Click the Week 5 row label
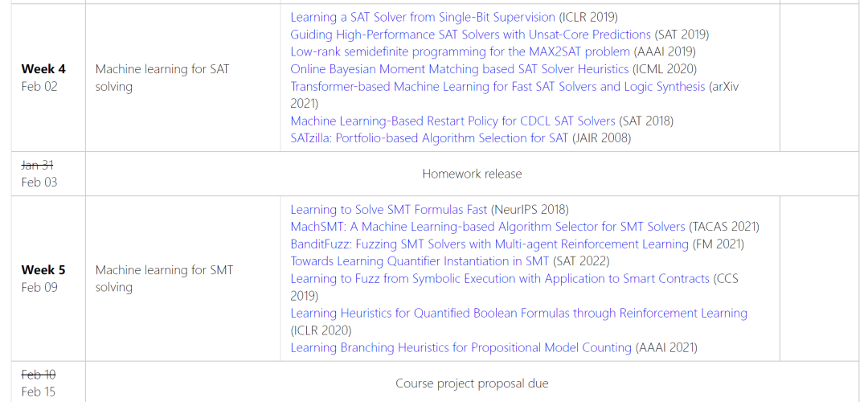 [43, 270]
